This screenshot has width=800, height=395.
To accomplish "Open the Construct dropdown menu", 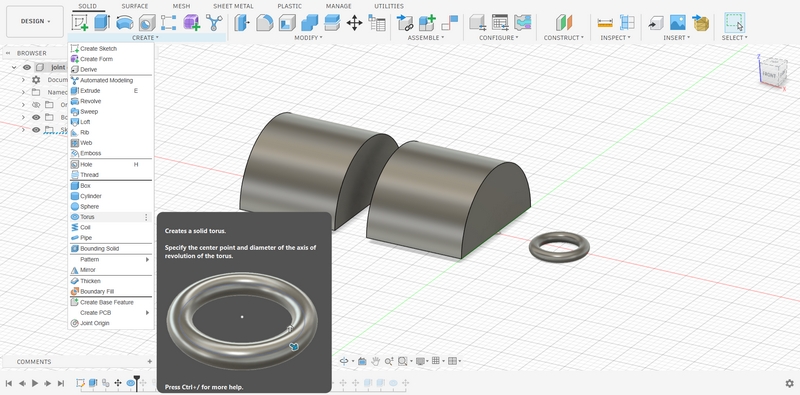I will point(563,38).
